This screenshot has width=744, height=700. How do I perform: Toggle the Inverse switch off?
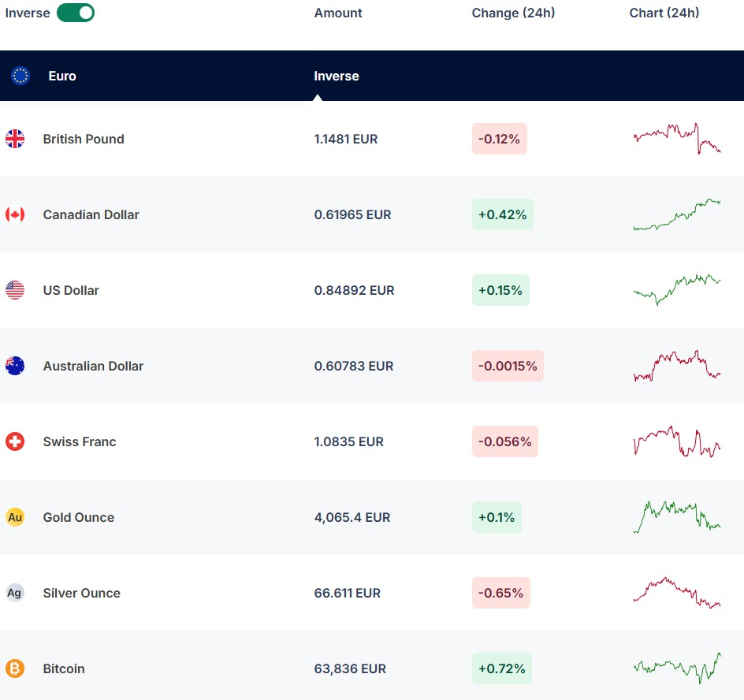pos(76,13)
